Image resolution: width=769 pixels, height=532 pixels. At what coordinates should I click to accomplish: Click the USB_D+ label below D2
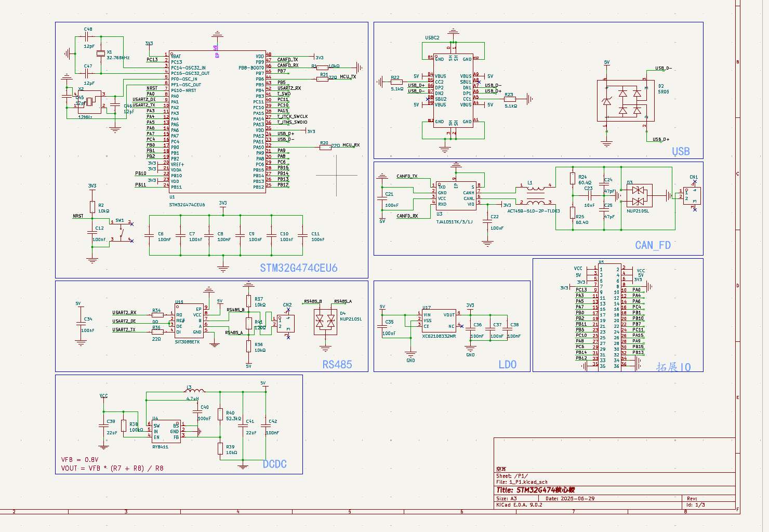[x=661, y=139]
